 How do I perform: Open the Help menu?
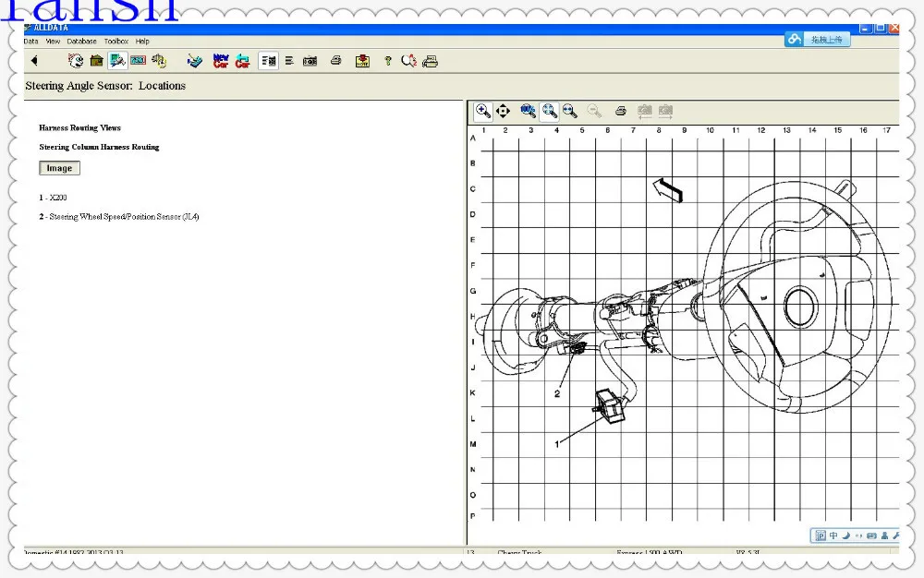(142, 42)
